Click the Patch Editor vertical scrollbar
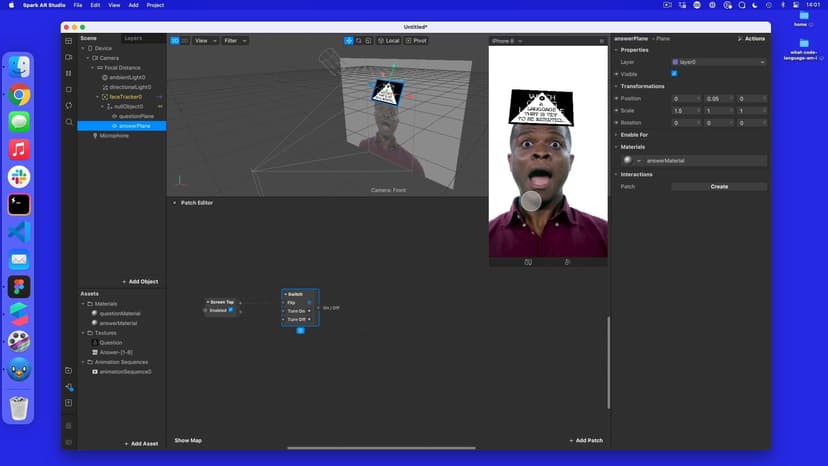This screenshot has height=466, width=828. pyautogui.click(x=608, y=362)
